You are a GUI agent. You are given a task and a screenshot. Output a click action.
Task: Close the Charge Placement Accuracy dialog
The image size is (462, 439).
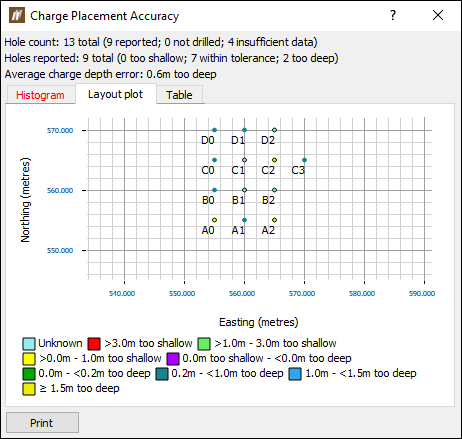438,15
